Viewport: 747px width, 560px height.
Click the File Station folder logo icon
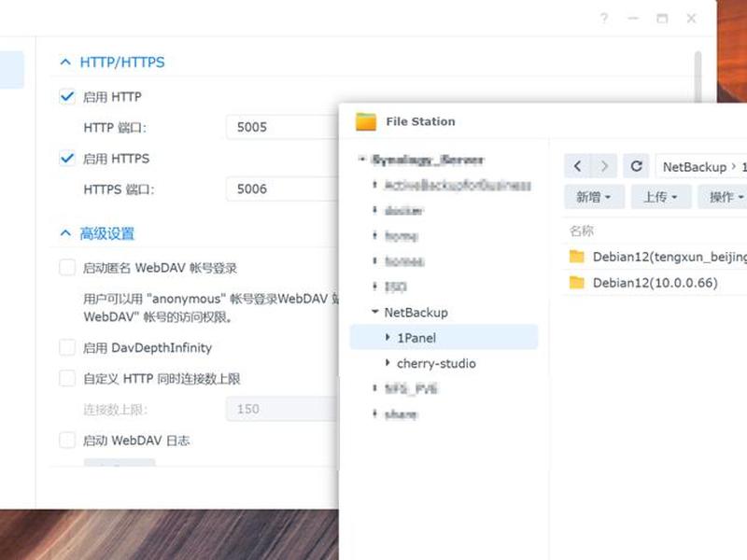[x=366, y=122]
